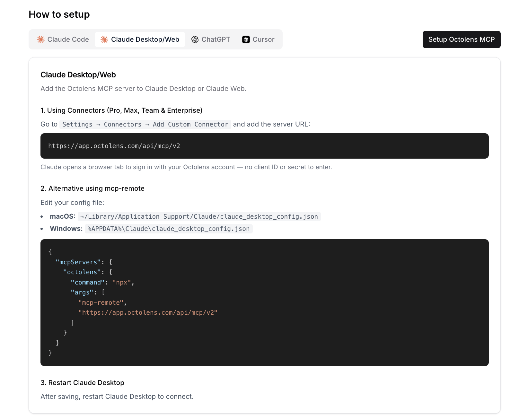Click the "octolens" key in the JSON
Viewport: 528px width, 420px height.
(x=82, y=272)
